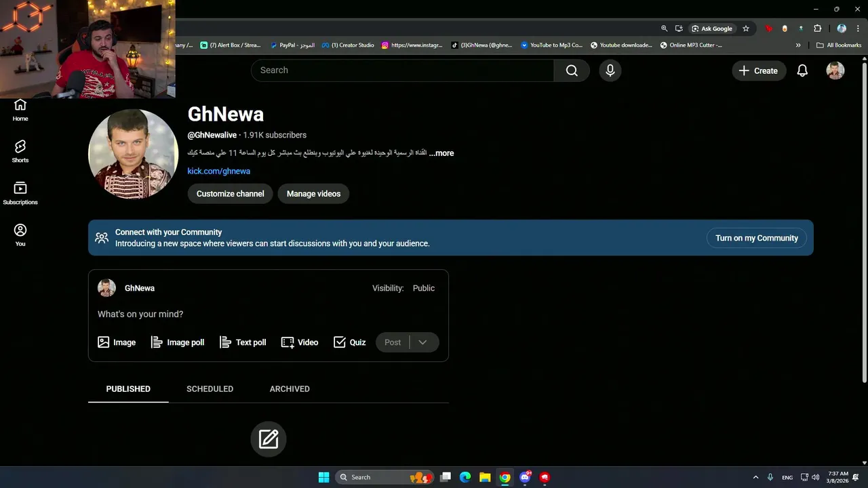This screenshot has width=868, height=488.
Task: Click the page vertical scrollbar
Action: (864, 224)
